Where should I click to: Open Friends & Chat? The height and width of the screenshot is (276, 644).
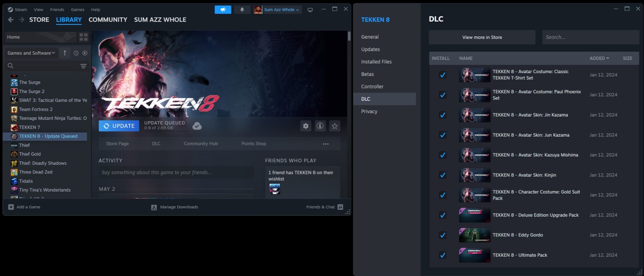pos(325,207)
